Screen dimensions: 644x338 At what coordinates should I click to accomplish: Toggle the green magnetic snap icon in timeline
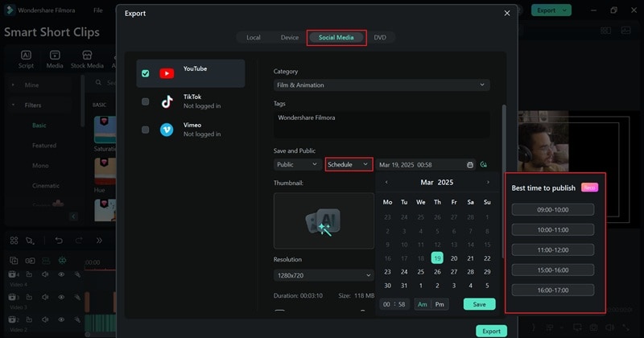(x=62, y=261)
